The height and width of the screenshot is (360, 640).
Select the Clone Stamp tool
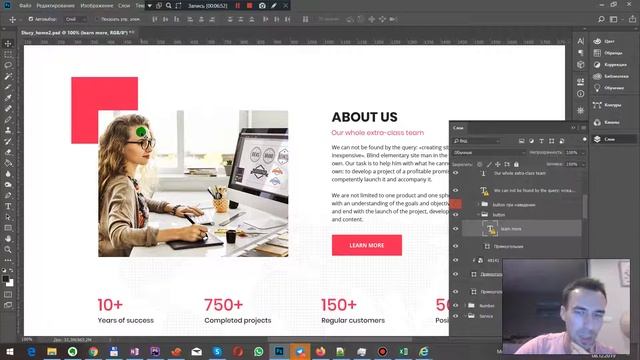coord(8,130)
